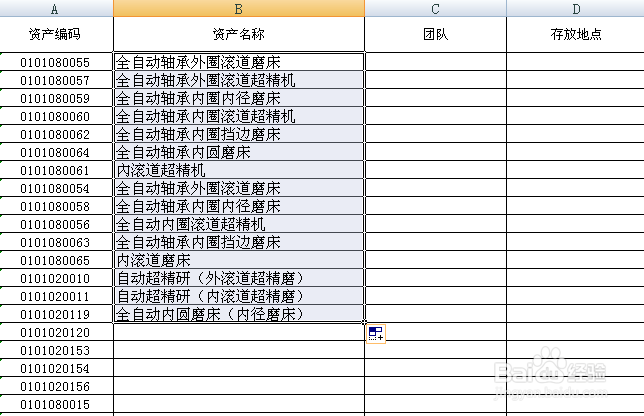Select cell with code 0101020154

tap(56, 368)
